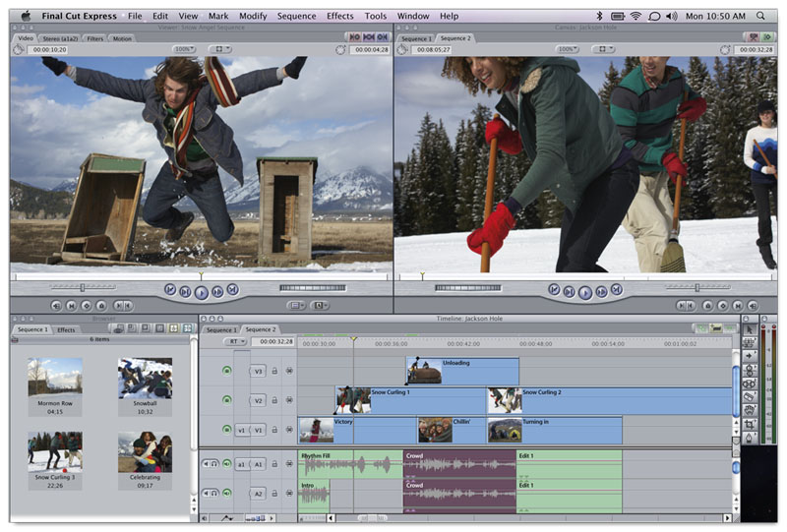Click the Canvas shuttle slider control
787x532 pixels.
pyautogui.click(x=696, y=288)
